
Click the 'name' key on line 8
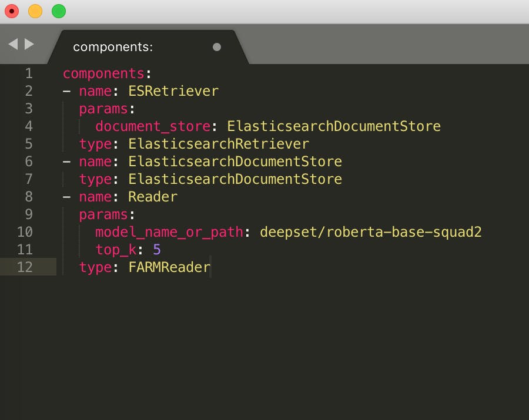pyautogui.click(x=95, y=197)
